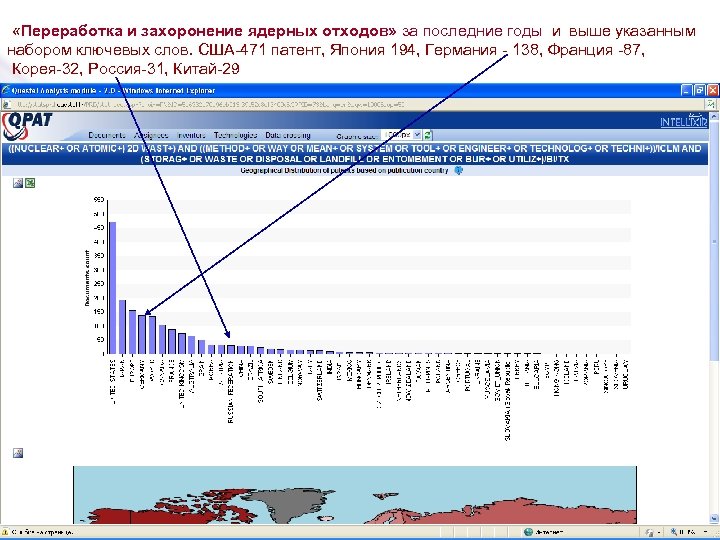
Task: Open the Documents menu in QPAT
Action: 107,135
